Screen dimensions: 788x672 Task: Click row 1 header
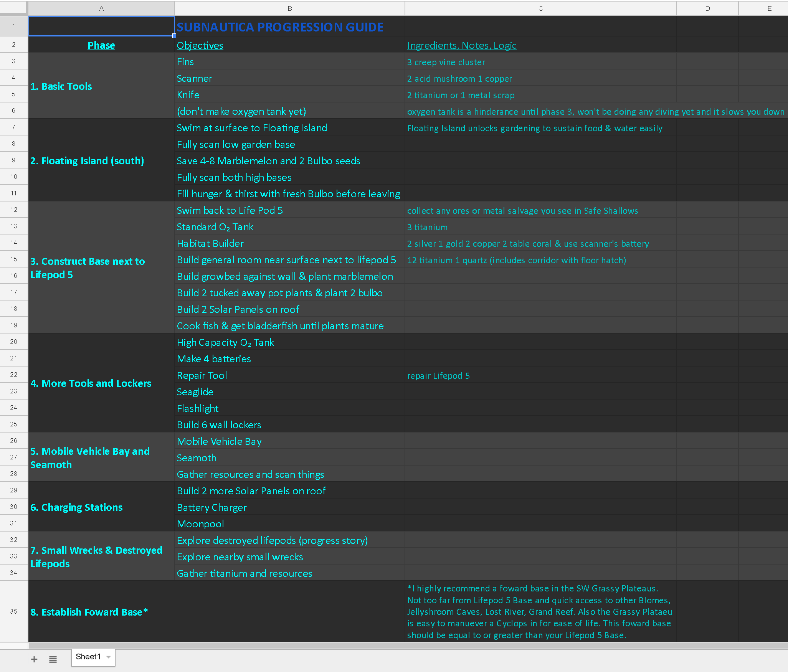(14, 26)
